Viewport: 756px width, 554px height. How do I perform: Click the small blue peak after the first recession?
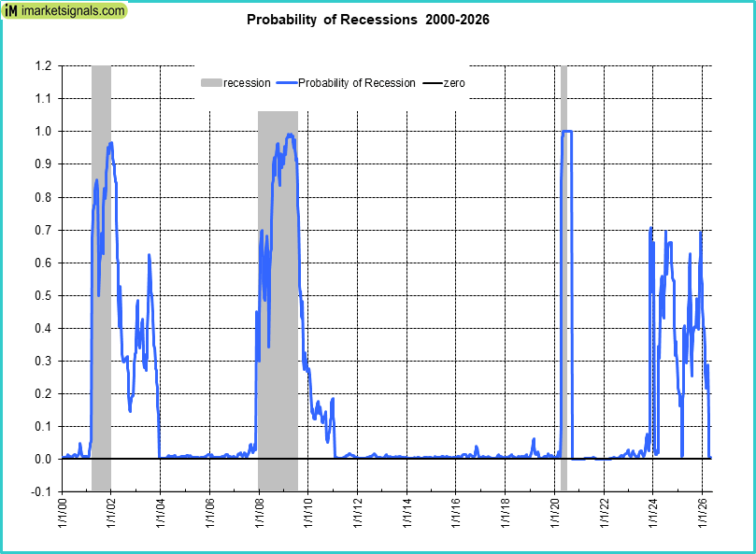149,256
